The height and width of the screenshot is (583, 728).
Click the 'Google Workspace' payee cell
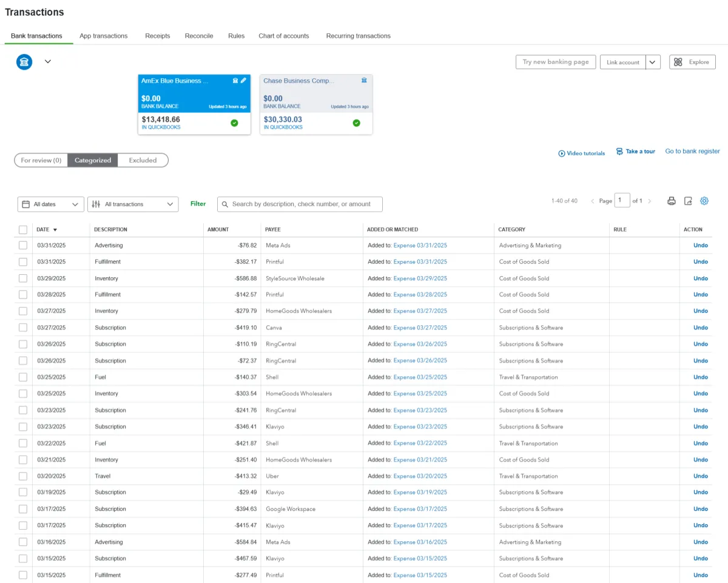(291, 509)
